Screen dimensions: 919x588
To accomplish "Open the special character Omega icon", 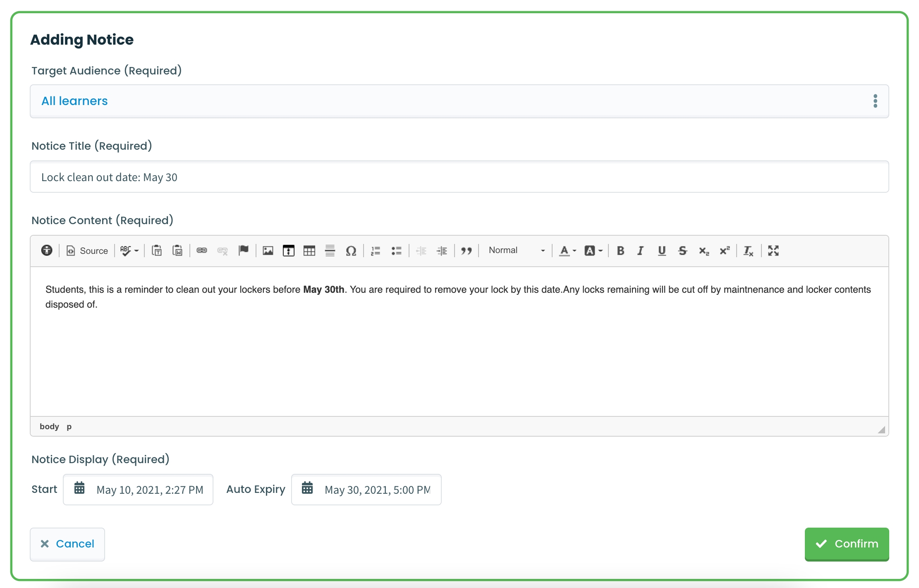I will 351,251.
